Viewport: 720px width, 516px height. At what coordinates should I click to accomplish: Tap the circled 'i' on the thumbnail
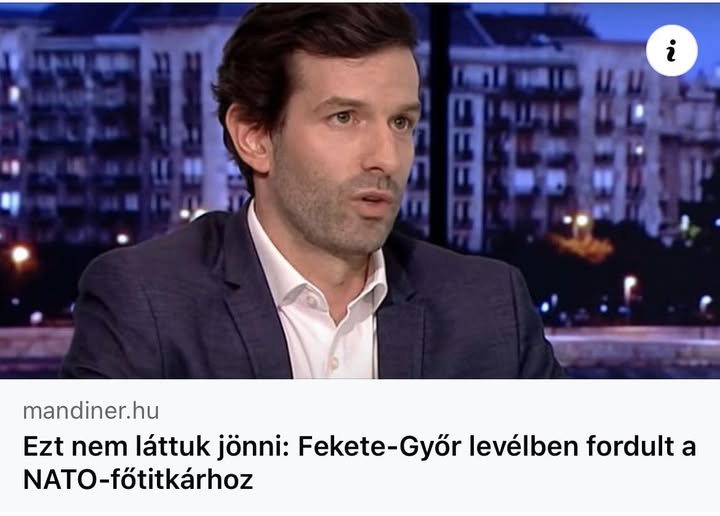pos(672,50)
